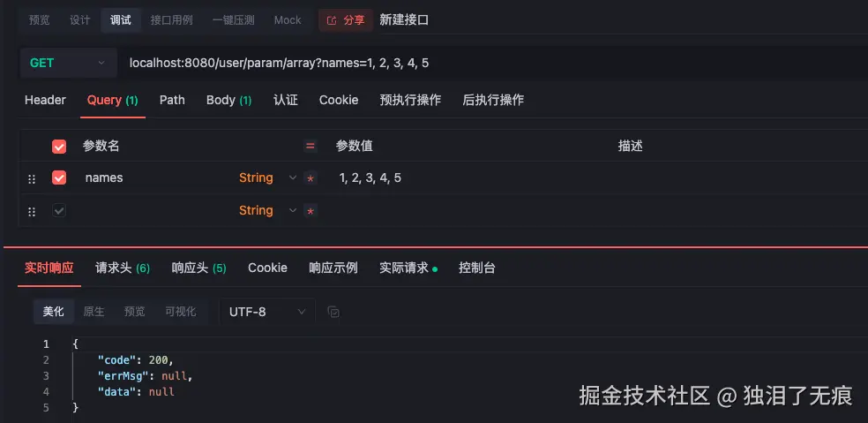This screenshot has height=423, width=868.
Task: Click the share icon beside 分享
Action: click(332, 20)
